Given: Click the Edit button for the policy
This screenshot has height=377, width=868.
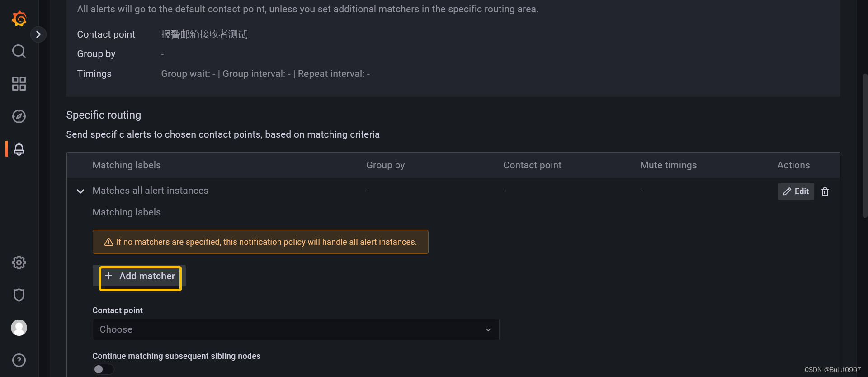Looking at the screenshot, I should [x=795, y=191].
